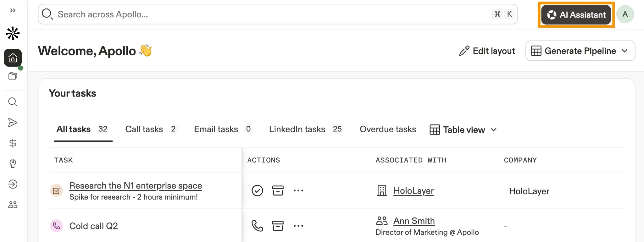Open Research the N1 enterprise space task

pyautogui.click(x=136, y=186)
